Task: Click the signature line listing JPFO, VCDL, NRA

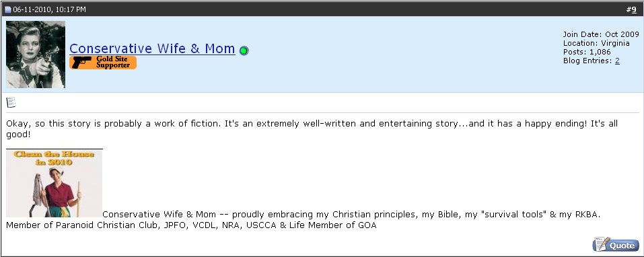Action: 191,225
